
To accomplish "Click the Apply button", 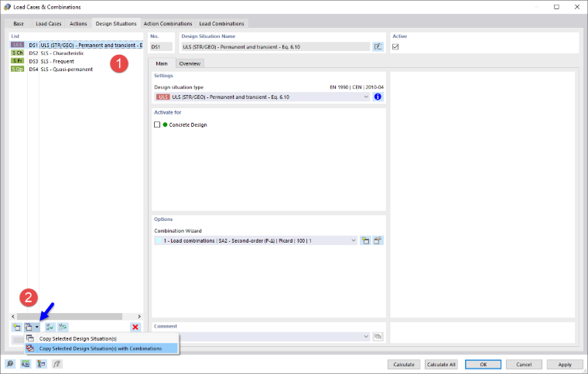I will [x=565, y=364].
